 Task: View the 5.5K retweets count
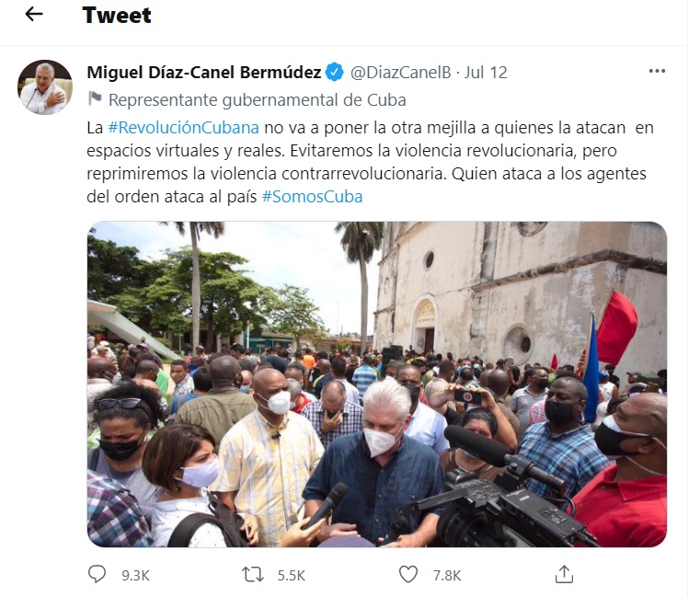(292, 576)
